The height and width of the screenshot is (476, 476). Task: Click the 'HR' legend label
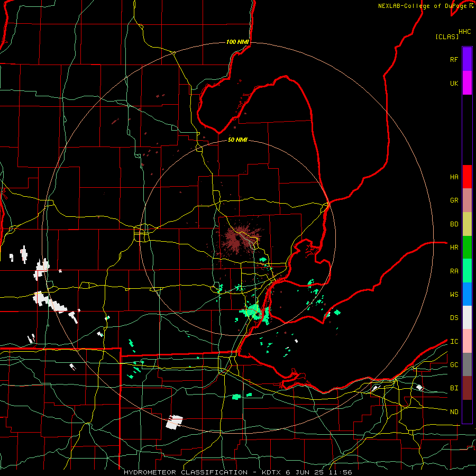[x=454, y=248]
